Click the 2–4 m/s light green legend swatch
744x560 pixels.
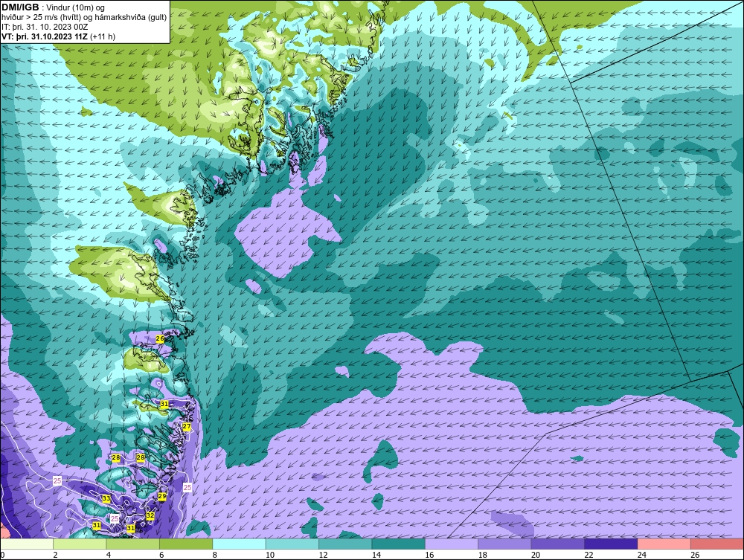point(80,544)
